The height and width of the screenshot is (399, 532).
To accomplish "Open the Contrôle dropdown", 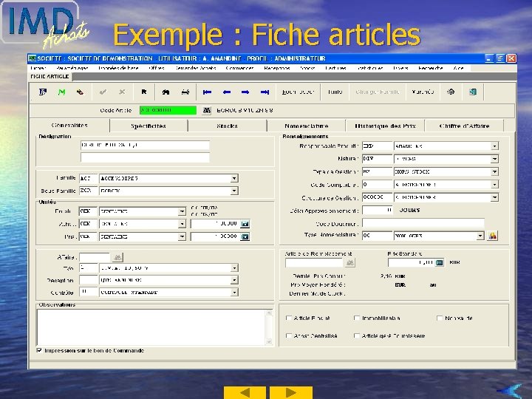I will click(234, 292).
